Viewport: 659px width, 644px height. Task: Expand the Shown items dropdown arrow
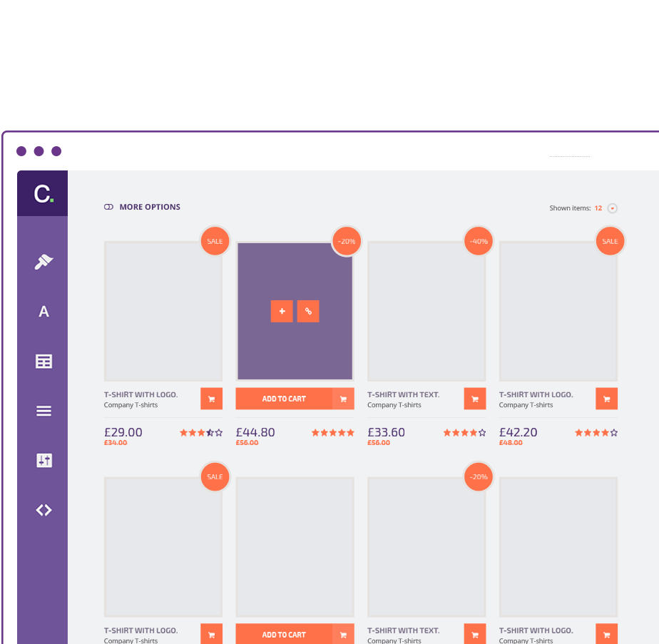tap(612, 208)
